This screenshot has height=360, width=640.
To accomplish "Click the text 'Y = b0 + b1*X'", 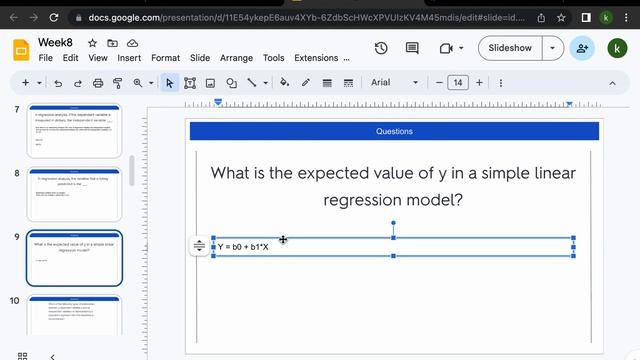I will pyautogui.click(x=243, y=247).
